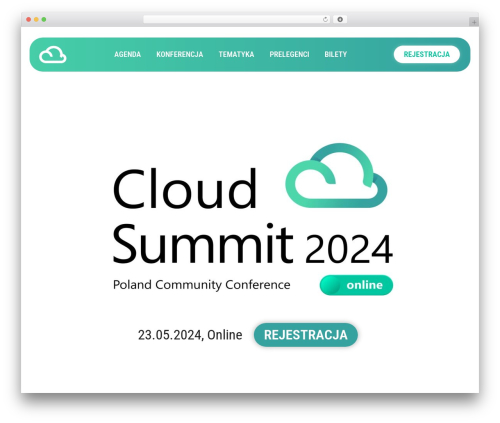Click the teal Rejestracja button below the logo
The height and width of the screenshot is (423, 500).
coord(306,335)
